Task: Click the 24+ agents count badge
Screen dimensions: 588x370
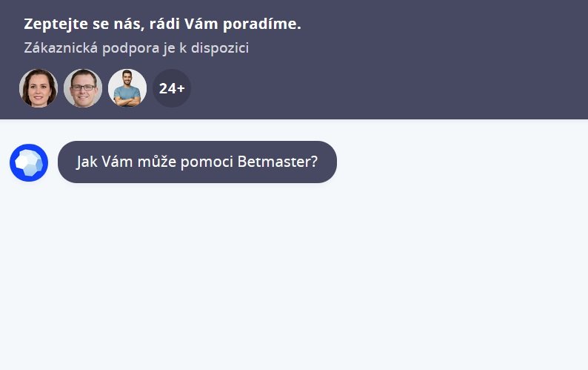Action: click(172, 88)
